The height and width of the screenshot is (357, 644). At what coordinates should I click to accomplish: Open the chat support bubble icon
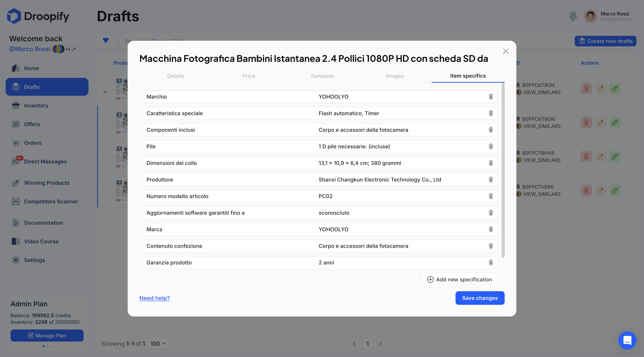627,340
